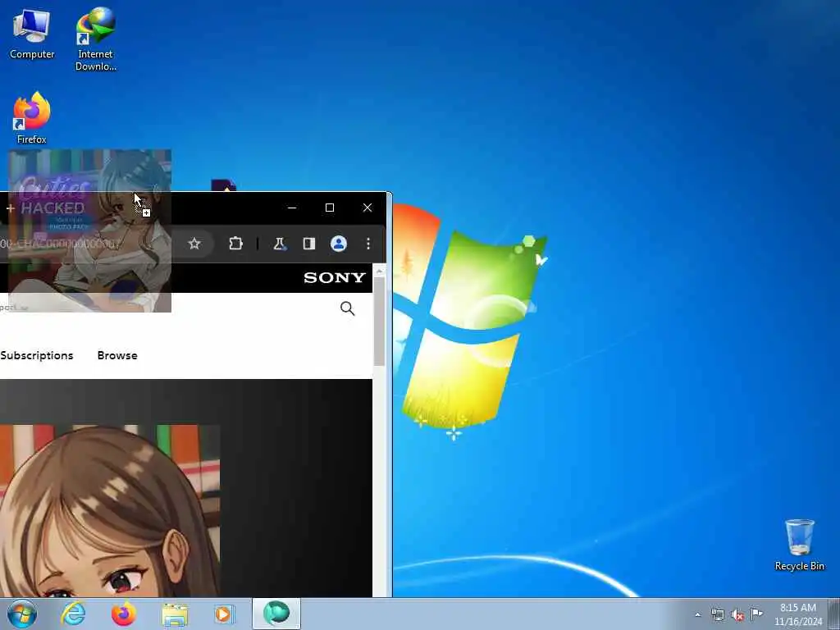
Task: Show hidden tray icons arrow
Action: [697, 614]
